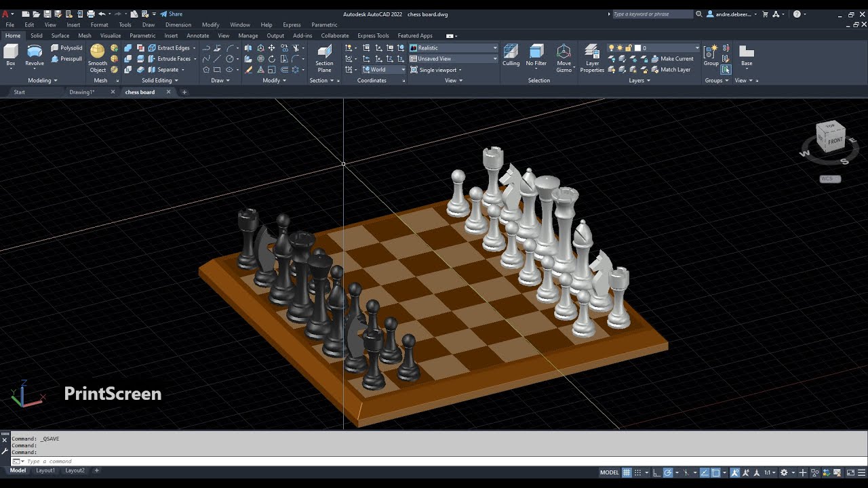The image size is (868, 488).
Task: Toggle MODEL space button in status bar
Action: 610,472
